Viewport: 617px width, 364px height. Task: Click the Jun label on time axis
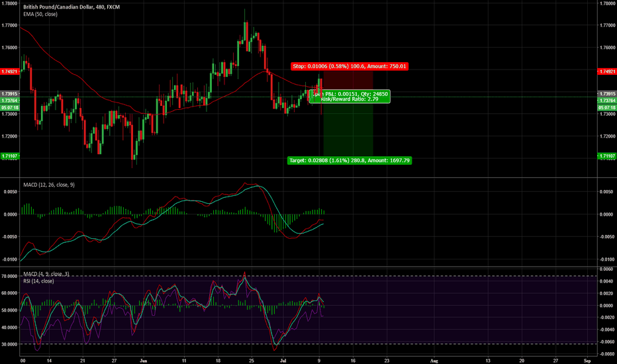[x=143, y=361]
